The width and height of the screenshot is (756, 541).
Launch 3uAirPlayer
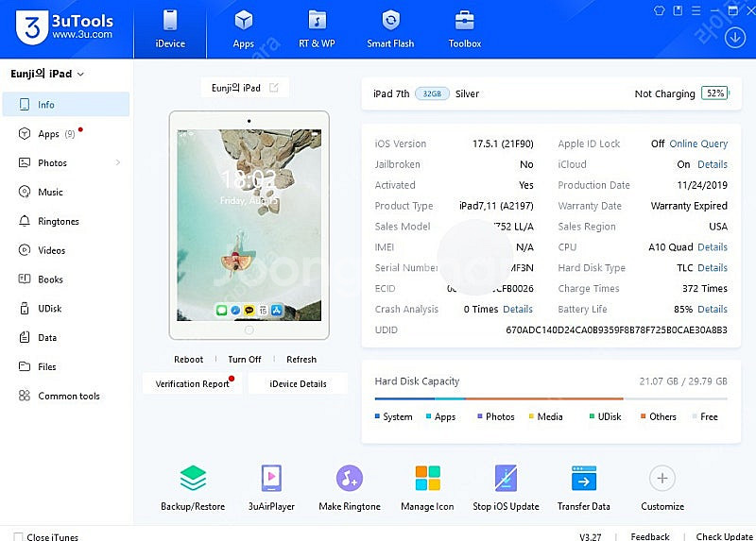271,487
